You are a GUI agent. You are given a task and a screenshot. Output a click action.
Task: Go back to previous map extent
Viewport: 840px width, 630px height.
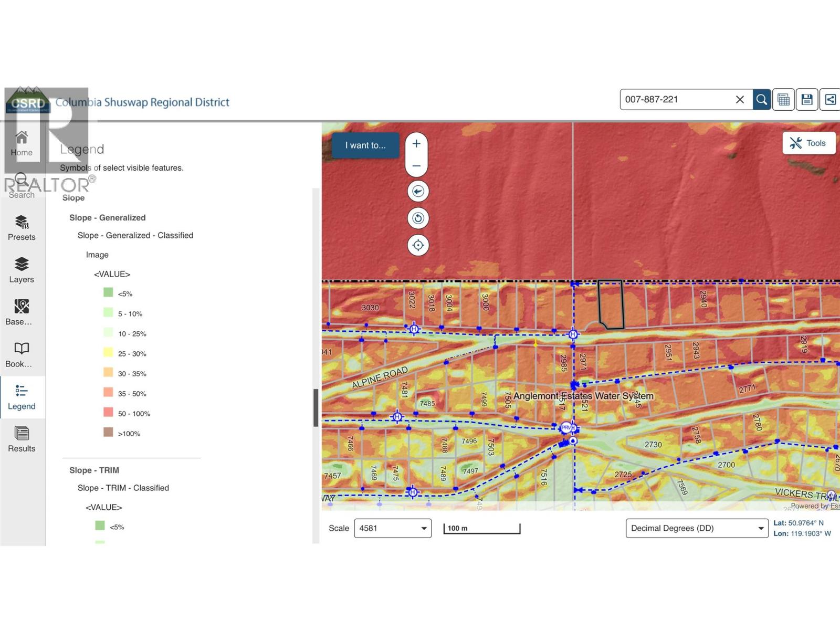pos(418,191)
